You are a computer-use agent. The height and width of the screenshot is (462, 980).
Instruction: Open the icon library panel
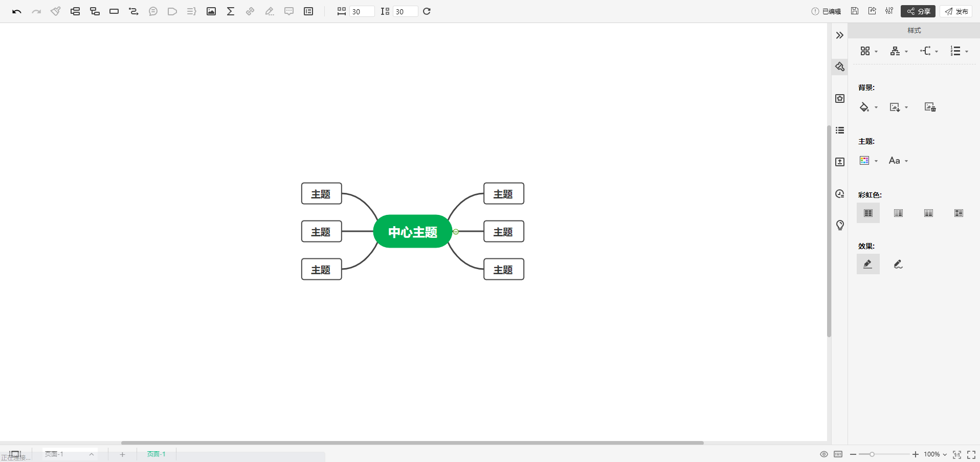(x=839, y=98)
